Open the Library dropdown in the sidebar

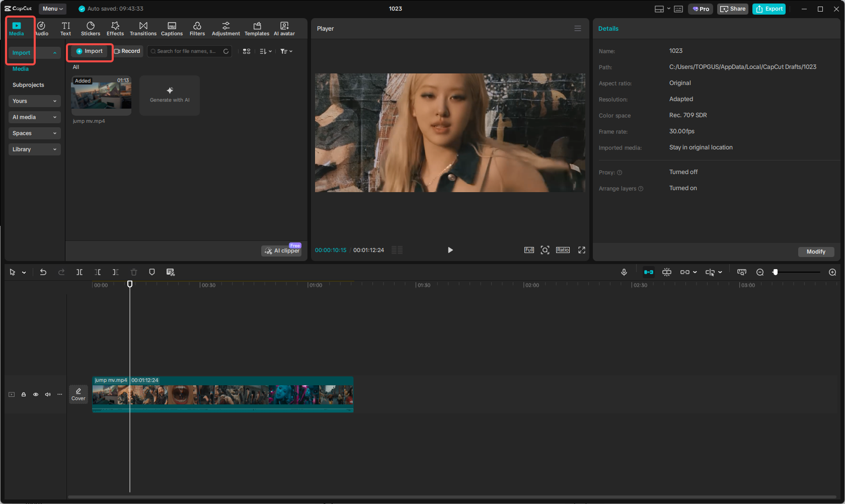tap(34, 149)
